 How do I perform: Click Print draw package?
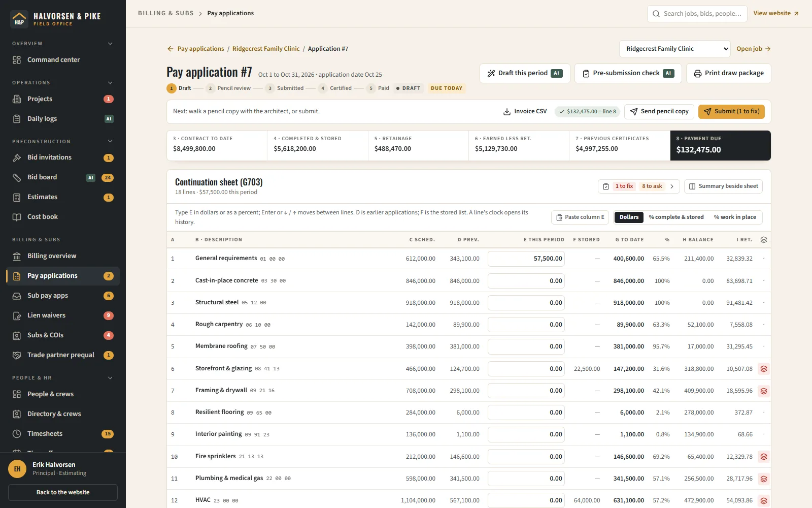[728, 73]
